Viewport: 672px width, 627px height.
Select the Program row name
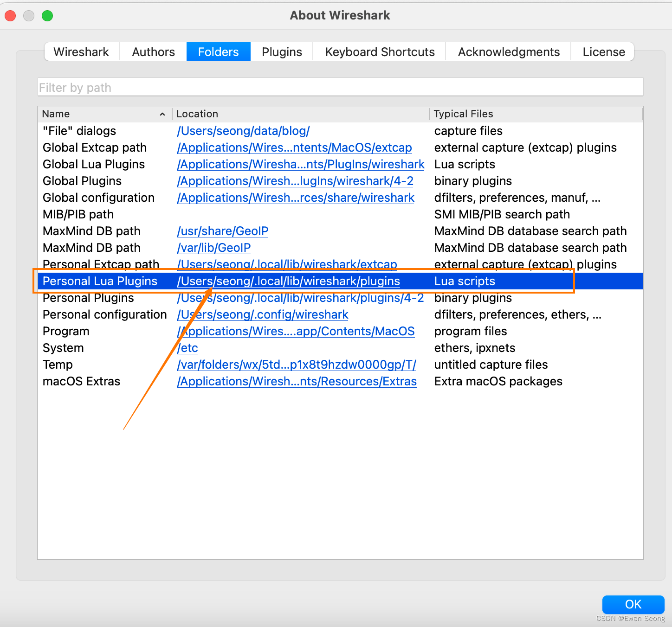coord(66,331)
